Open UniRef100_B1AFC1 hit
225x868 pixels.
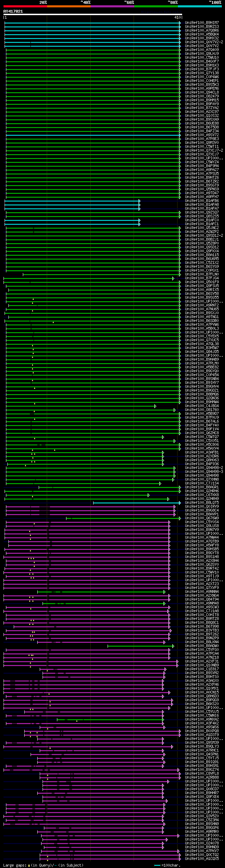[x=202, y=224]
